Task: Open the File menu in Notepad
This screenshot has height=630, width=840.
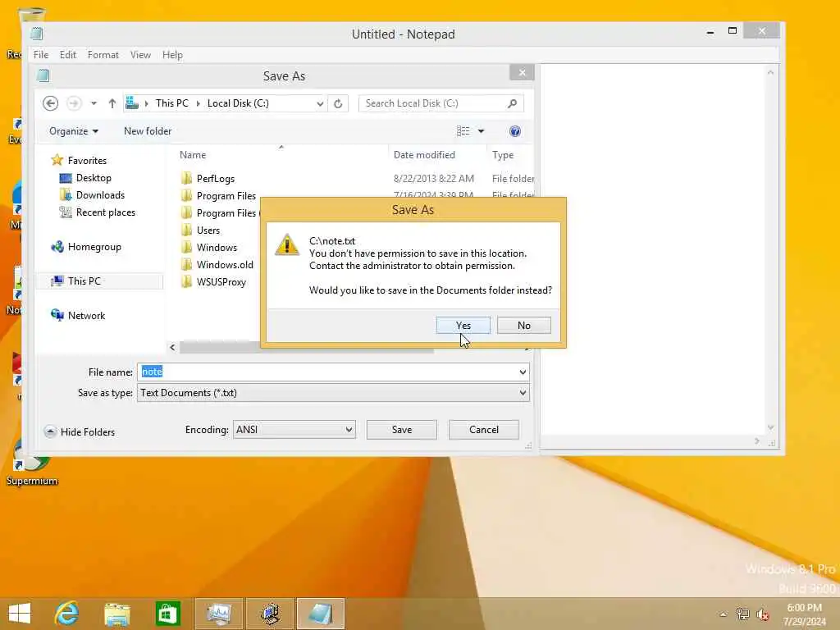Action: pyautogui.click(x=41, y=55)
